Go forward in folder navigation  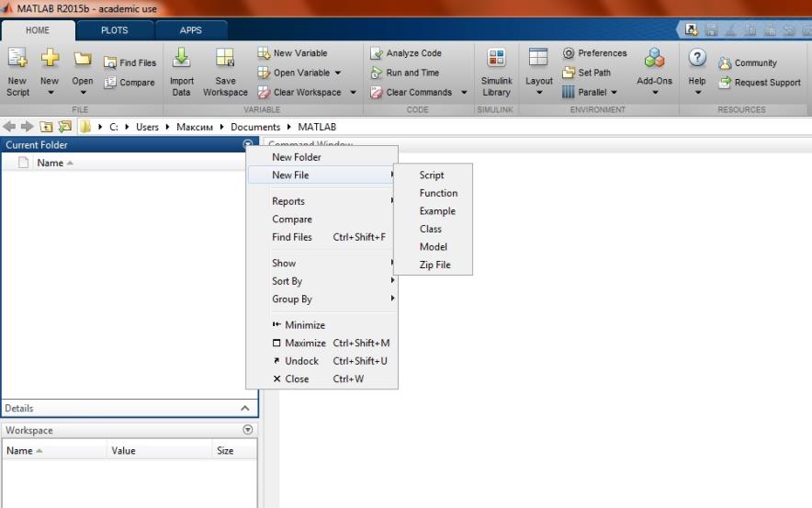tap(28, 127)
